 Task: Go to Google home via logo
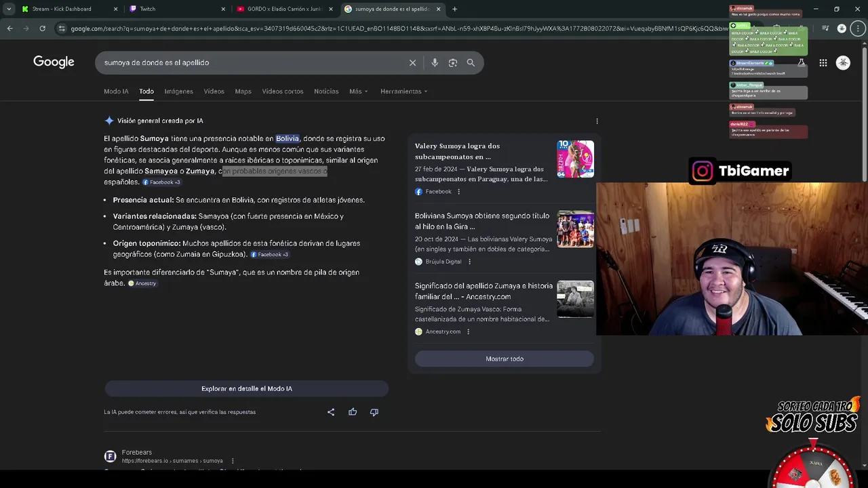(54, 62)
